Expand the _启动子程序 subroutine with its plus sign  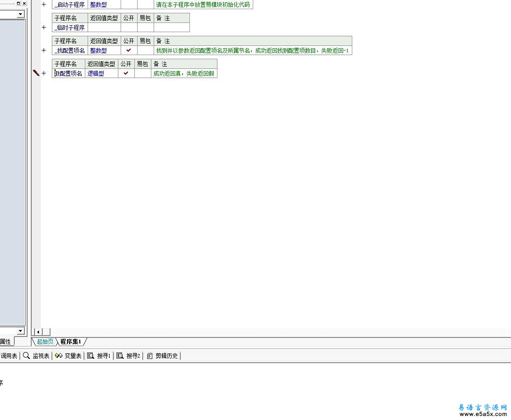(44, 5)
